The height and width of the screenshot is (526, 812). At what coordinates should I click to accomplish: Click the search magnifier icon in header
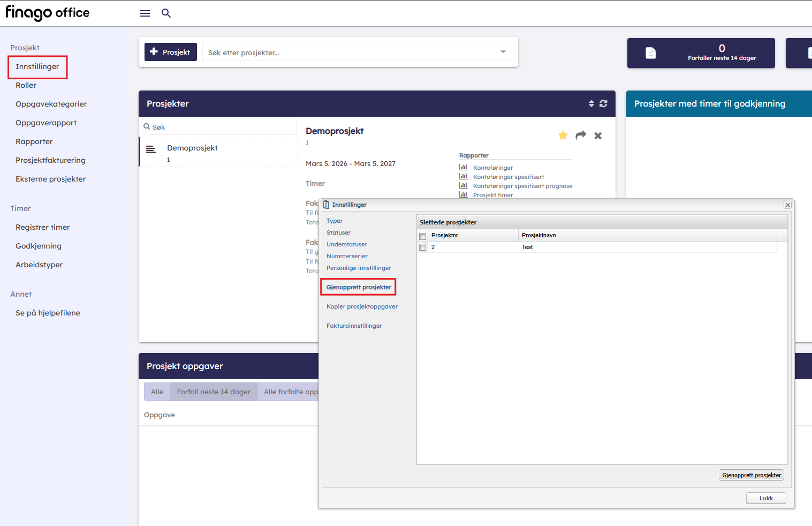tap(166, 13)
